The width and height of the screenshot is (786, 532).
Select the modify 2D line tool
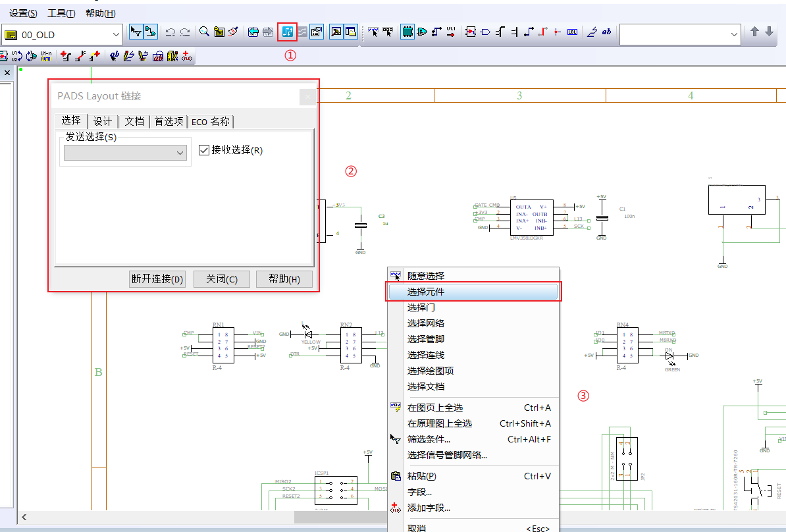(144, 56)
